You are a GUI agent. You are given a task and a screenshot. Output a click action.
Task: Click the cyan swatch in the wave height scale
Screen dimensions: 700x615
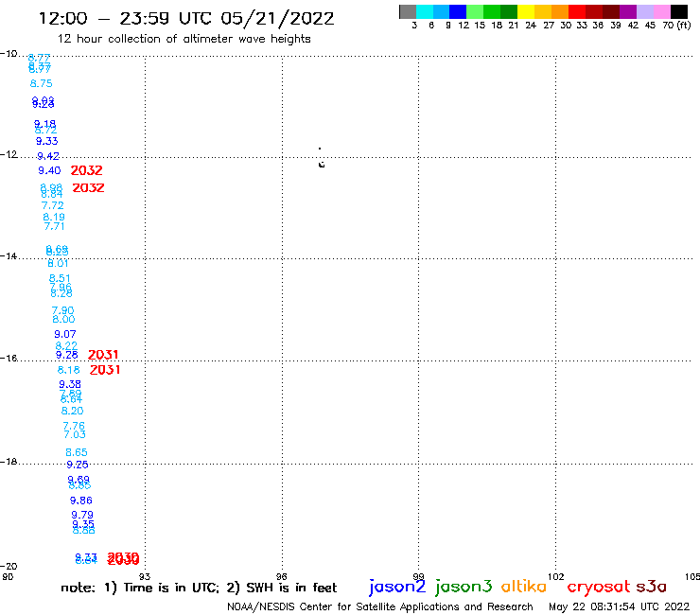click(425, 11)
